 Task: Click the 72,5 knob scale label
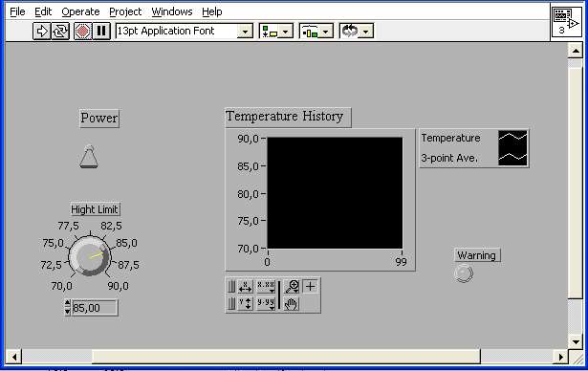tap(51, 265)
